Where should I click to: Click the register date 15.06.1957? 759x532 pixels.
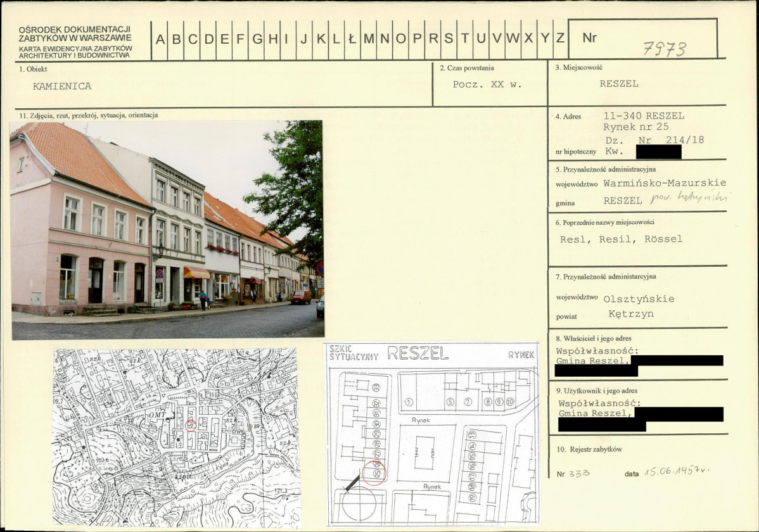[x=677, y=472]
